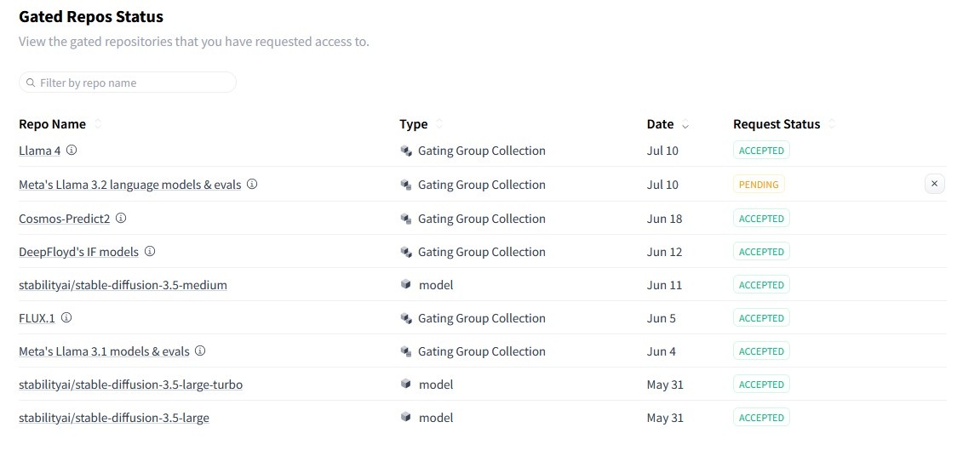980x473 pixels.
Task: Click the model cube icon for stable-diffusion-3.5-medium
Action: point(406,285)
